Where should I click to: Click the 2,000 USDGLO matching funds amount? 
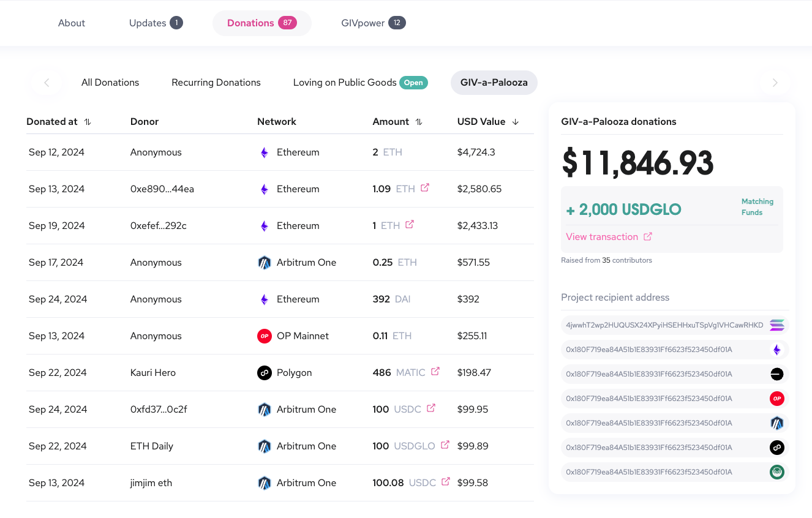point(623,210)
